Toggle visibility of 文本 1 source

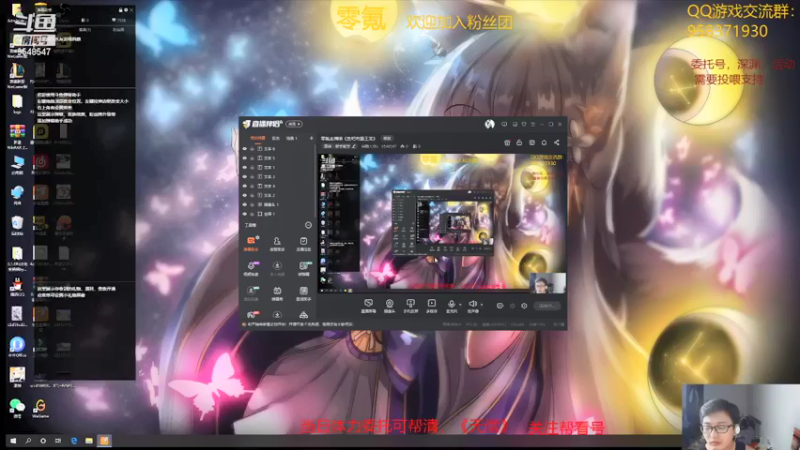(x=245, y=167)
